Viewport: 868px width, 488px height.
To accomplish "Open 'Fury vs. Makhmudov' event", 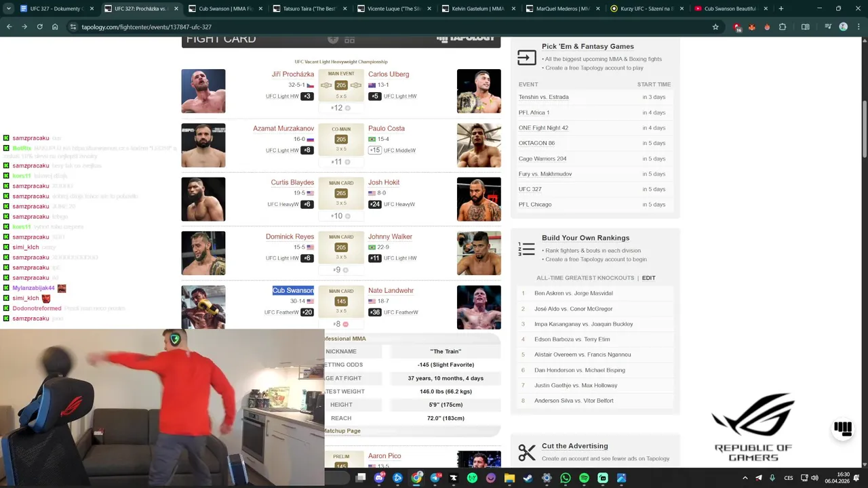I will tap(545, 174).
